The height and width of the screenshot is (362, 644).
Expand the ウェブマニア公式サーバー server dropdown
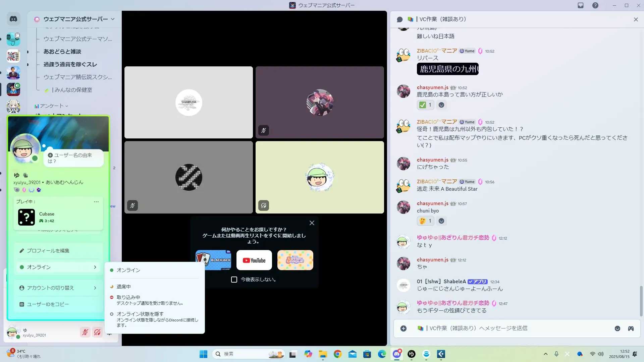coord(113,19)
